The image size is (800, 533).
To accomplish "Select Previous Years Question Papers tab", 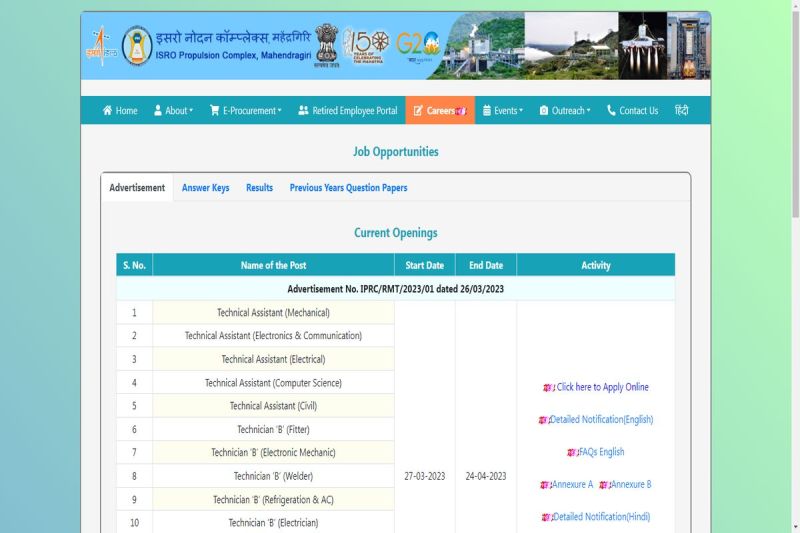I will (x=348, y=188).
